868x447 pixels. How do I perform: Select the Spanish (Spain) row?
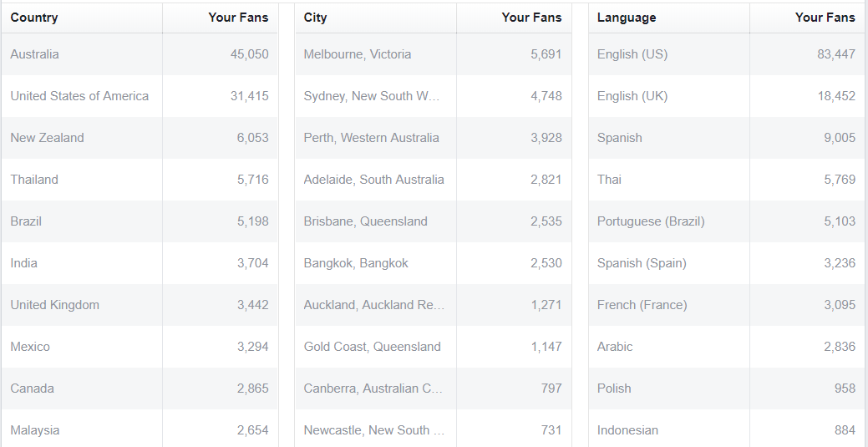[726, 263]
